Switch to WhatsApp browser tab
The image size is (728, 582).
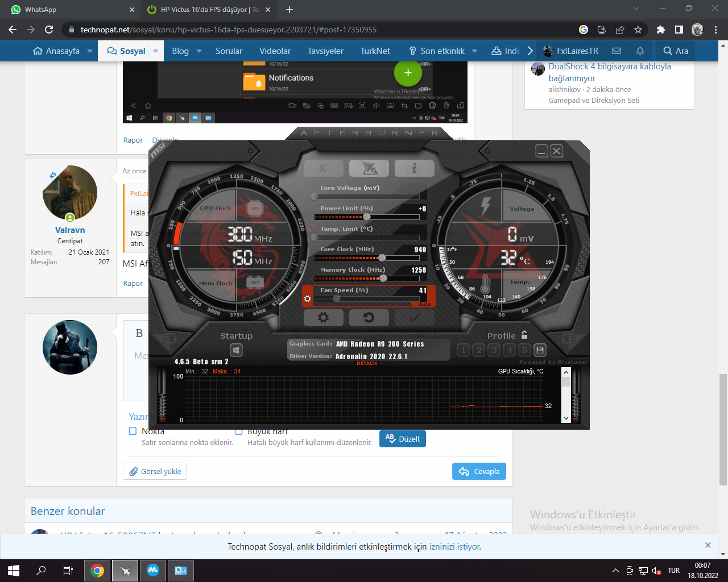pyautogui.click(x=71, y=10)
